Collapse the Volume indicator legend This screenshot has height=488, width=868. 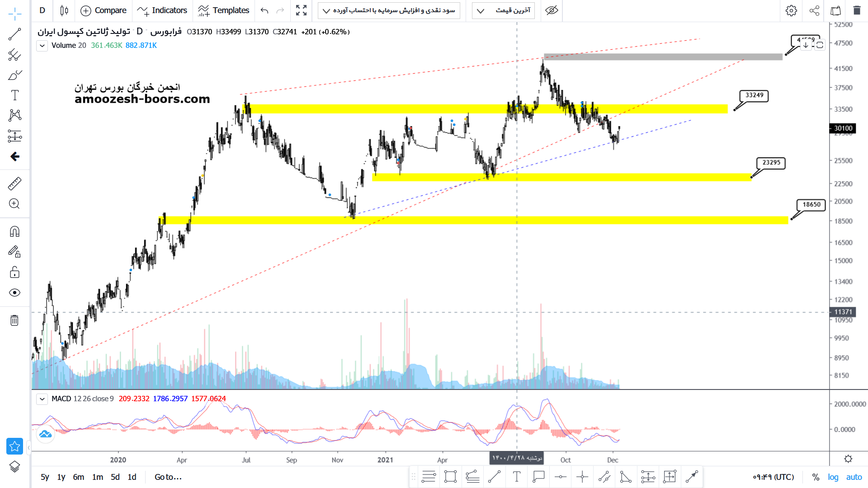(42, 46)
